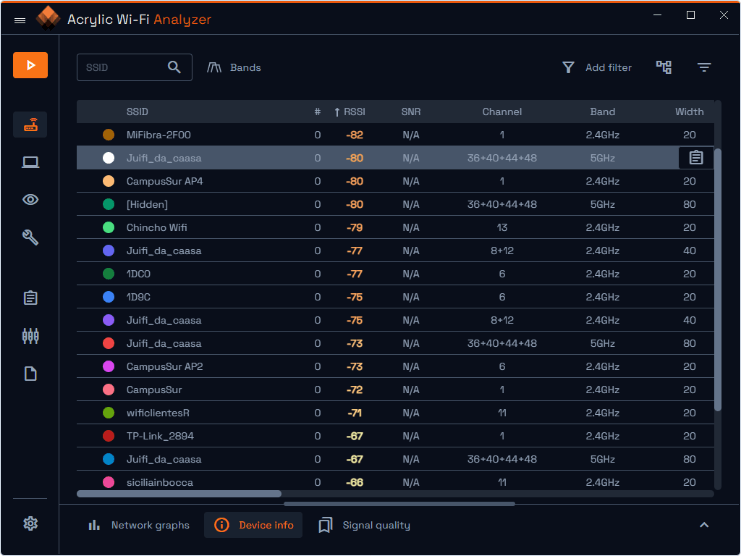Screen dimensions: 741x556
Task: Open the laptop devices view in sidebar
Action: 30,162
